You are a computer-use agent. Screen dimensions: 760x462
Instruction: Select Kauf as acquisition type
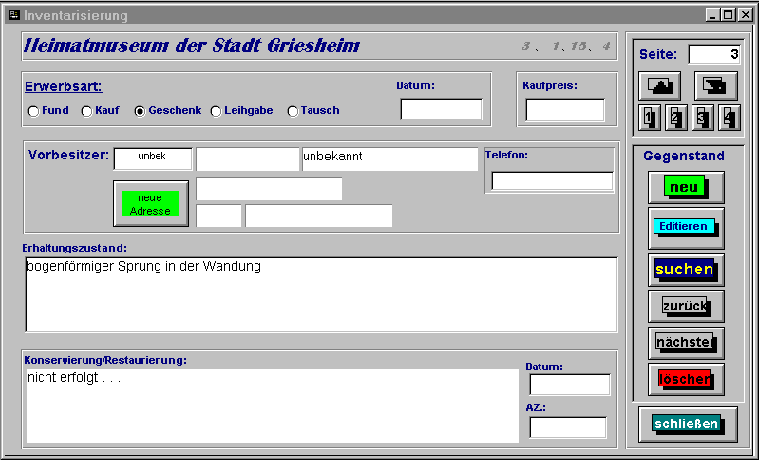point(87,111)
